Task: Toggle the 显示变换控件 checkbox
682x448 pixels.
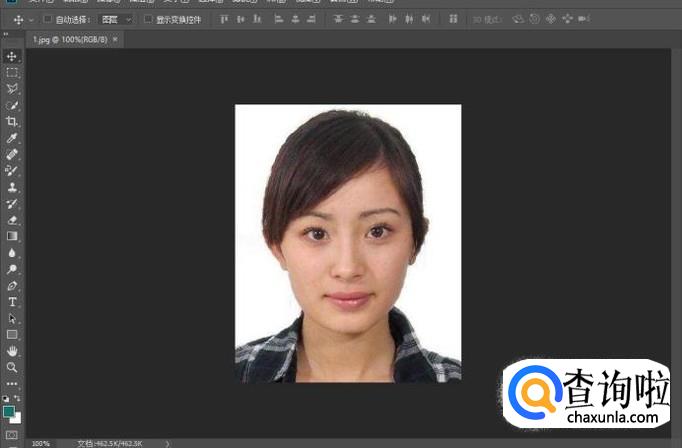Action: click(x=148, y=19)
